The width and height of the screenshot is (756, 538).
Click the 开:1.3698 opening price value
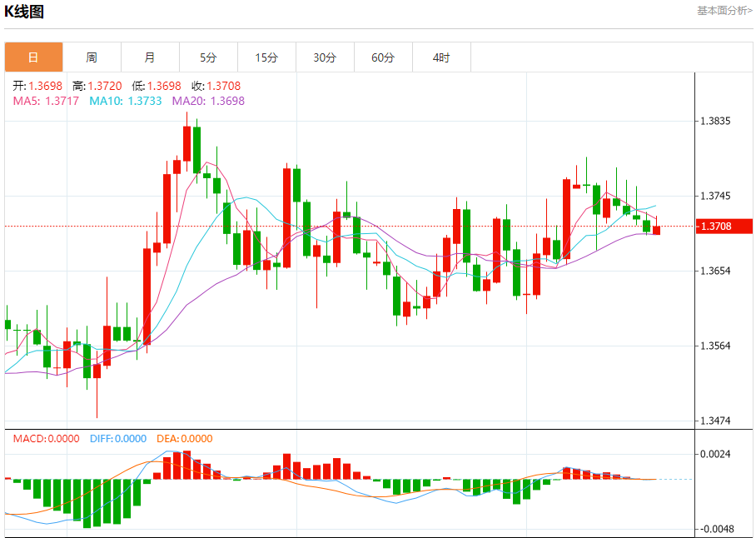pyautogui.click(x=37, y=86)
